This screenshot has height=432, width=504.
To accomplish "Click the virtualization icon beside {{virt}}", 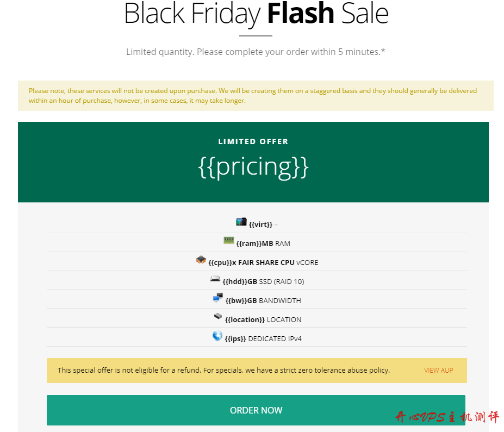I will click(x=241, y=222).
